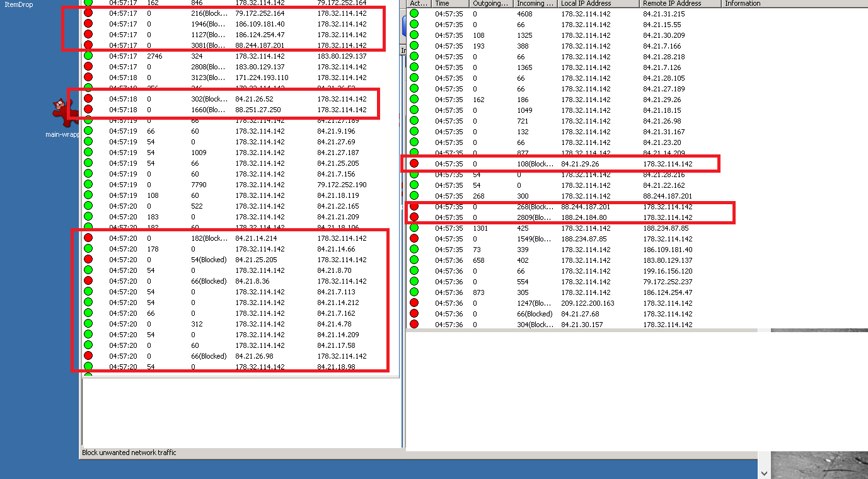Viewport: 868px width, 479px height.
Task: Click red status dot of 79.172.252.164 blocked row
Action: (88, 13)
